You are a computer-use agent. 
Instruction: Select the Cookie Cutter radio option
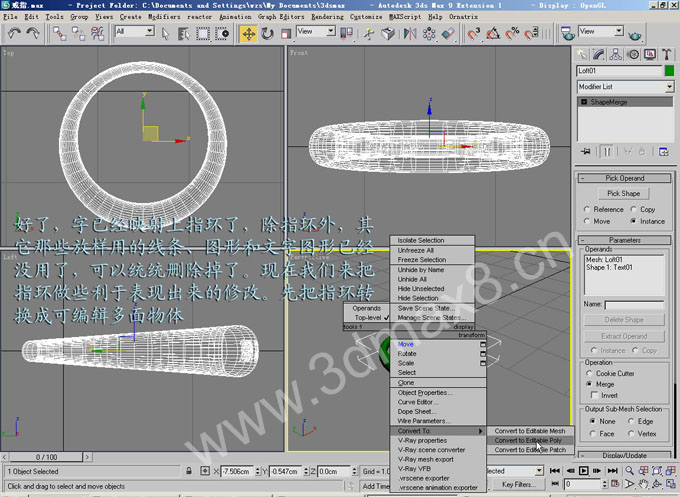point(590,373)
